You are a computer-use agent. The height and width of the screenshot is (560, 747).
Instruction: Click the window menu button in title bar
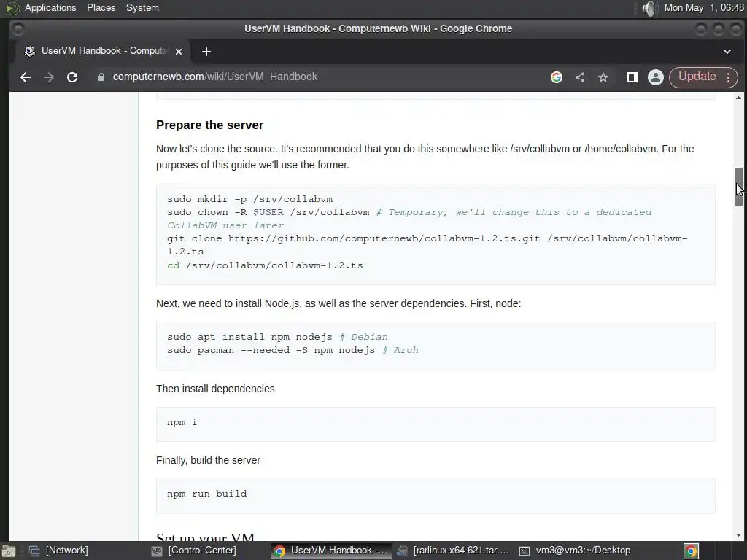pos(18,29)
